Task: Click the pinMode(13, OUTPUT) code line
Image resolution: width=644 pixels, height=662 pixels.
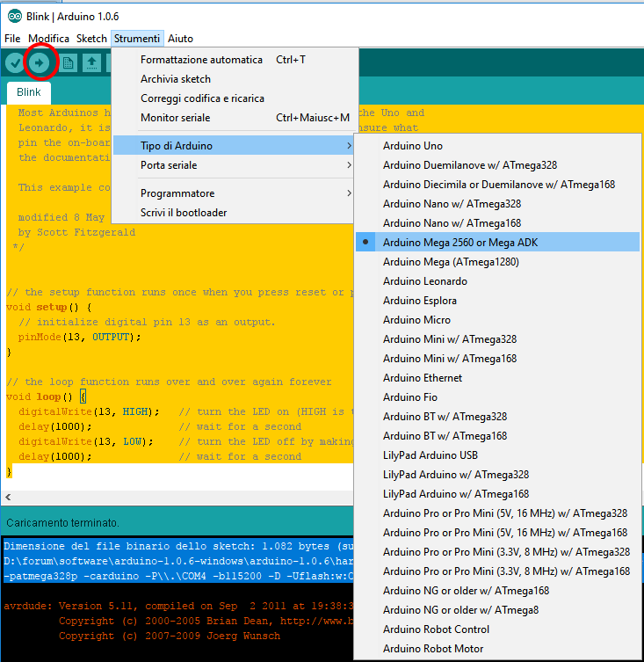Action: point(79,337)
